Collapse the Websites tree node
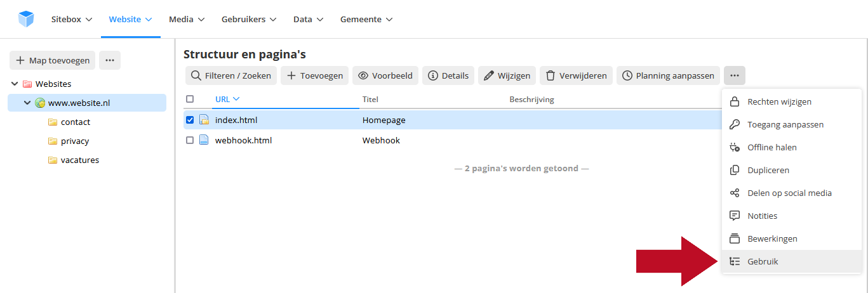868x293 pixels. (x=15, y=84)
